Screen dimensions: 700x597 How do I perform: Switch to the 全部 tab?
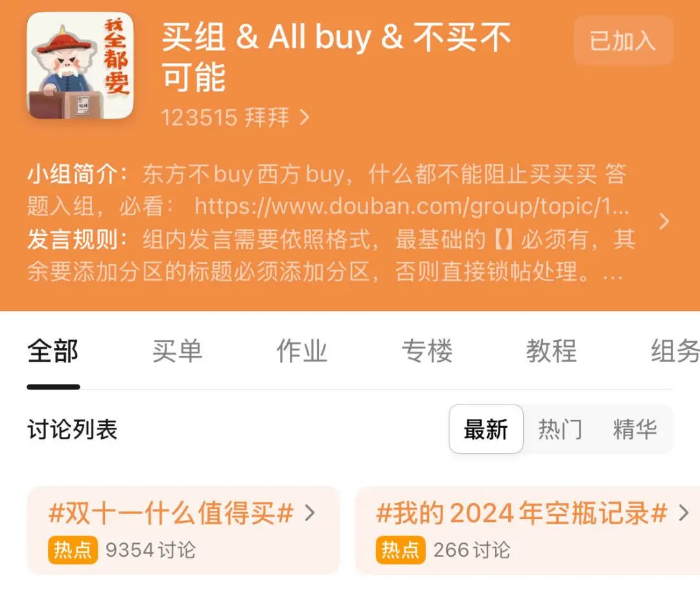coord(53,351)
